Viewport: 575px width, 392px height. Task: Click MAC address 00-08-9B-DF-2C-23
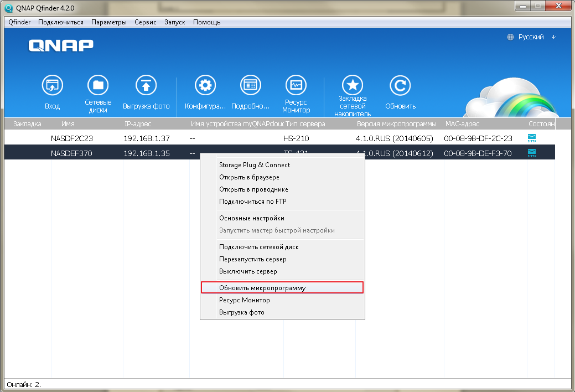(478, 138)
